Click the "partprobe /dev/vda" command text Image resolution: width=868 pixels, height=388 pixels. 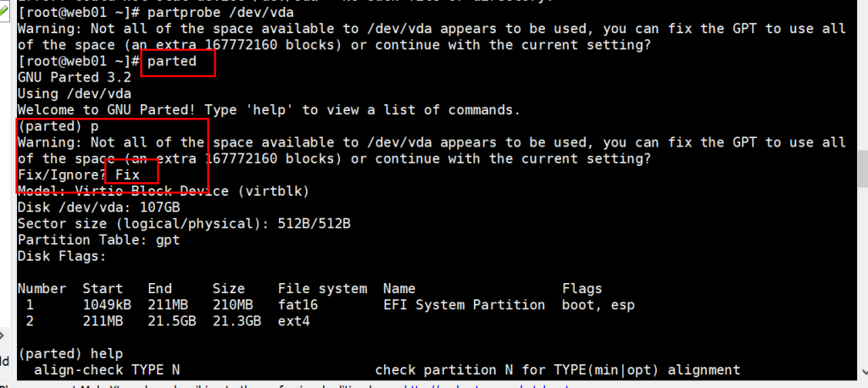click(x=220, y=12)
